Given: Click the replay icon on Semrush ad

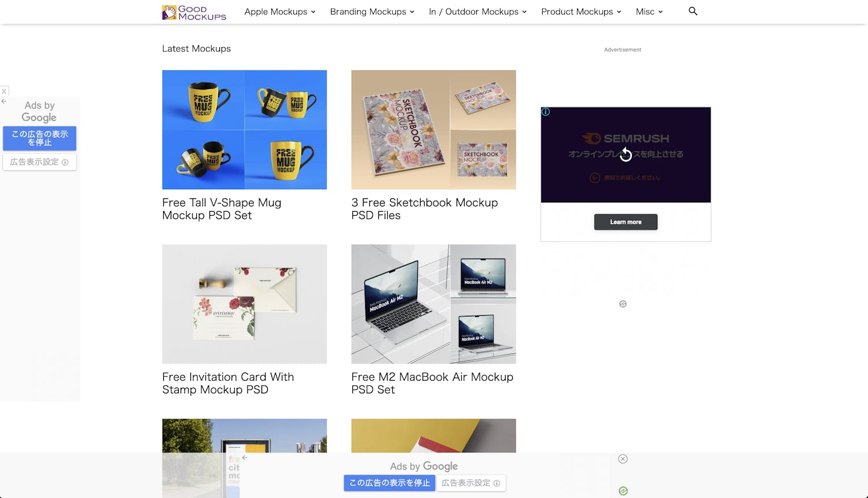Looking at the screenshot, I should (x=626, y=154).
